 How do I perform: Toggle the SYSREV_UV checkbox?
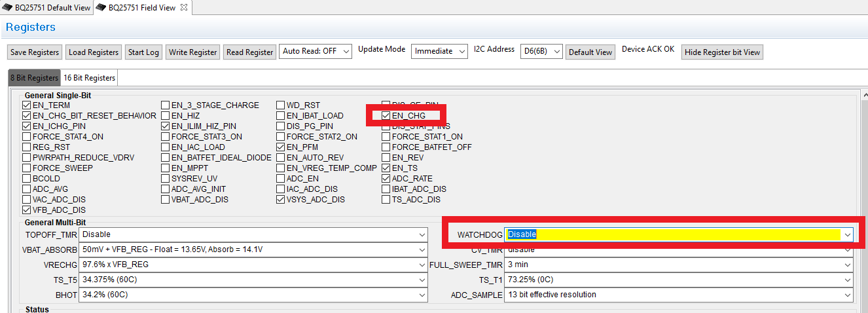click(166, 179)
